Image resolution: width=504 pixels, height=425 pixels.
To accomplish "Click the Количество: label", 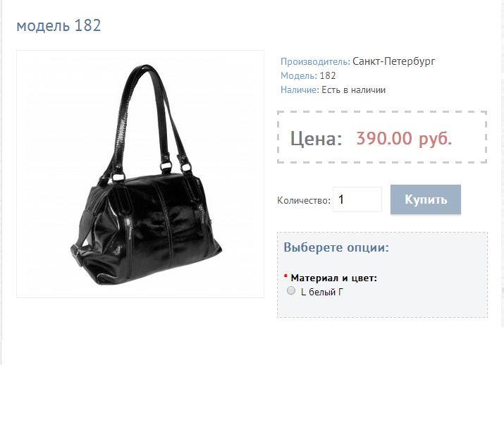I will point(304,201).
